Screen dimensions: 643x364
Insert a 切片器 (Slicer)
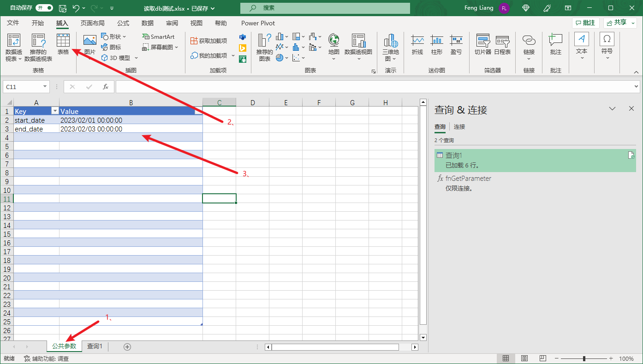[x=483, y=44]
